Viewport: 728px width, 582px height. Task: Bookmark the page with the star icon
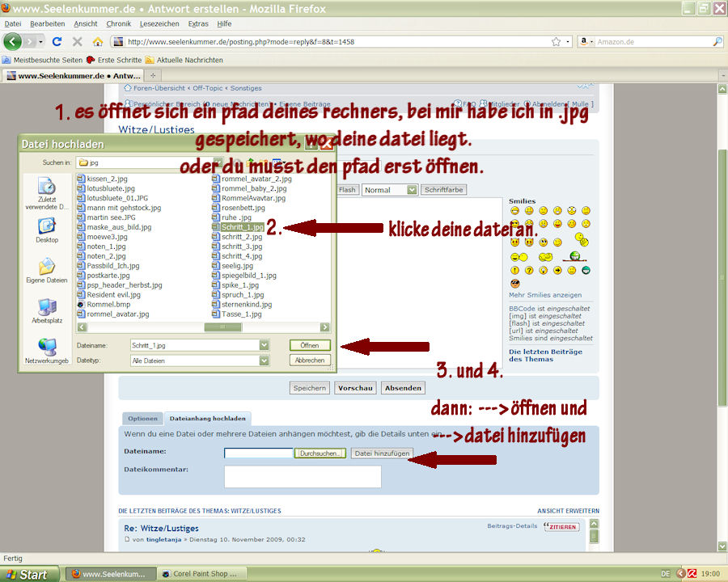click(x=556, y=41)
